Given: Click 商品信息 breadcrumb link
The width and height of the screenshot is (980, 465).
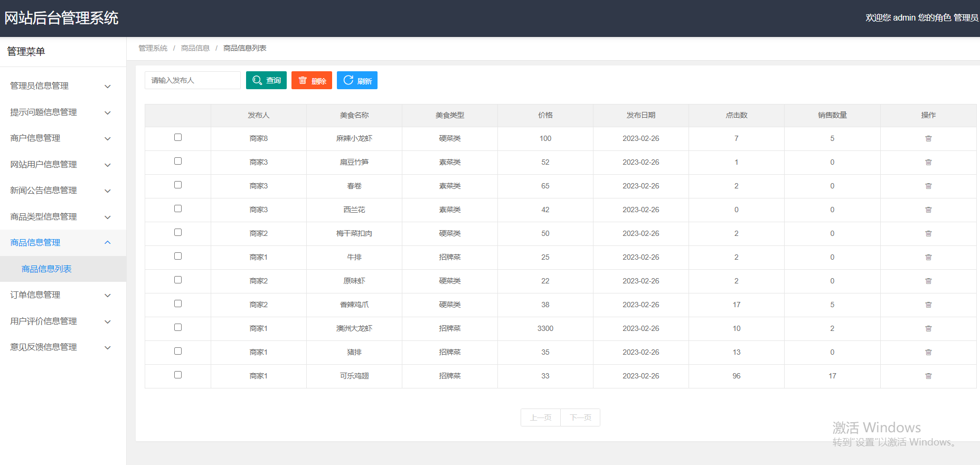Looking at the screenshot, I should point(195,48).
